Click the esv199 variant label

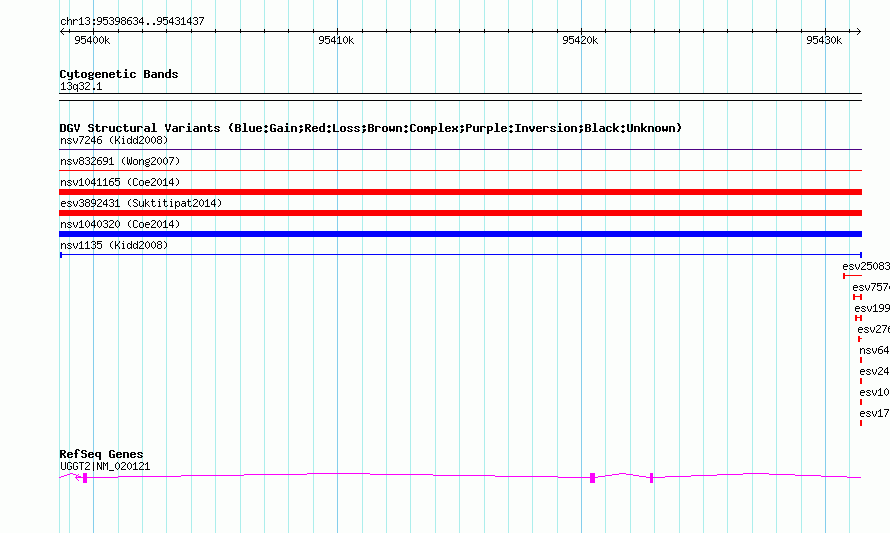(872, 308)
